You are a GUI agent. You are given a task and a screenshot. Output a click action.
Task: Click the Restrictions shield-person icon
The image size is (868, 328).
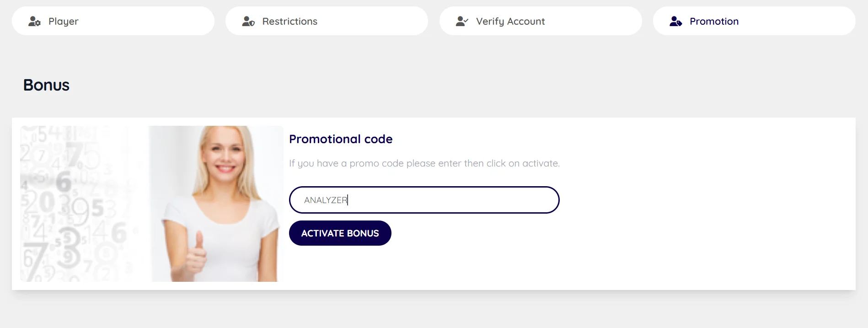(248, 21)
